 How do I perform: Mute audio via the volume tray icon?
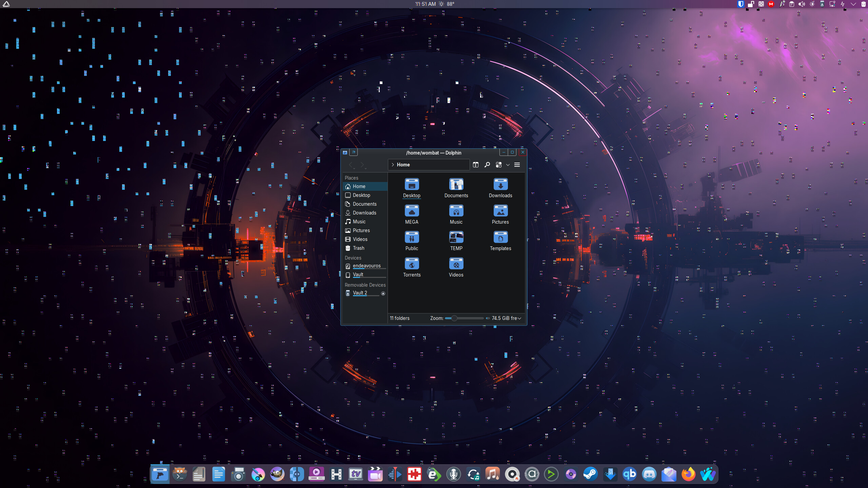[x=802, y=4]
